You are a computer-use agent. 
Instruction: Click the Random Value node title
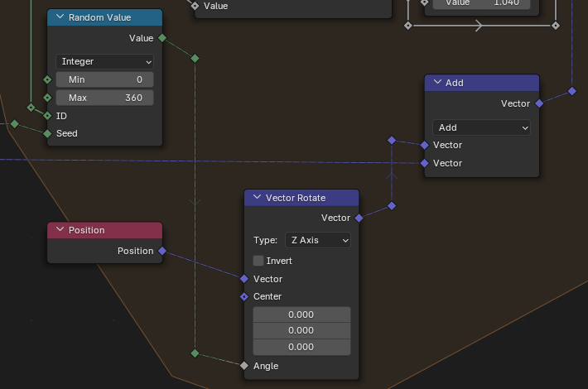[99, 17]
